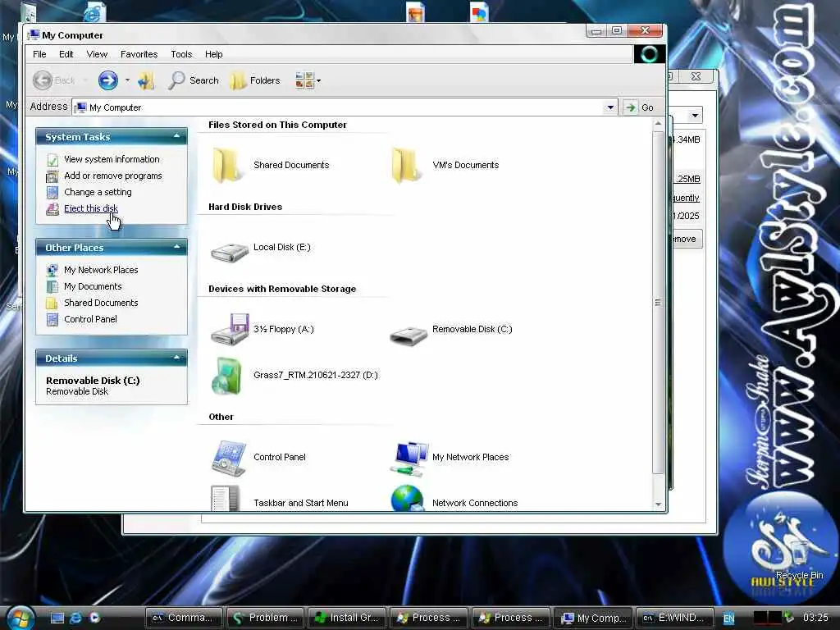The width and height of the screenshot is (840, 630).
Task: Open the Control Panel icon under Other
Action: tap(229, 458)
